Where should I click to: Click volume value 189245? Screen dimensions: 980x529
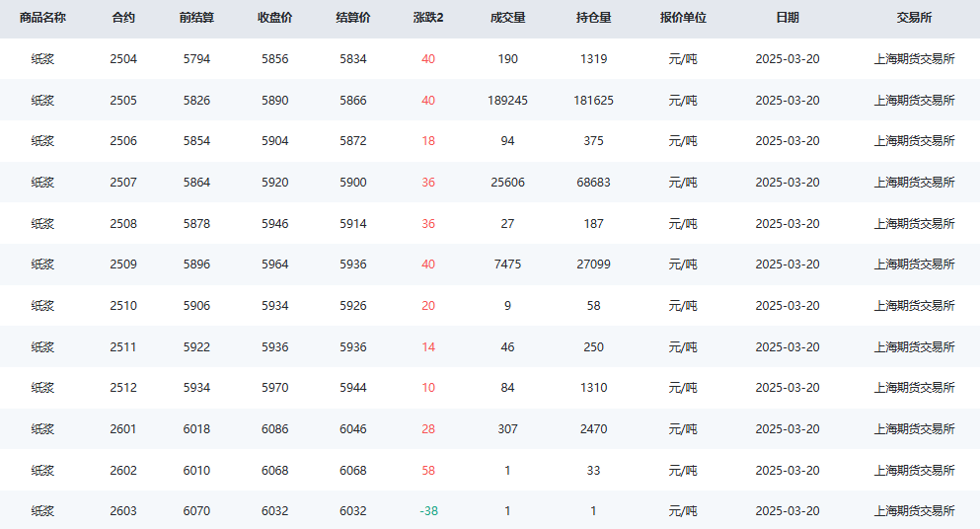507,100
